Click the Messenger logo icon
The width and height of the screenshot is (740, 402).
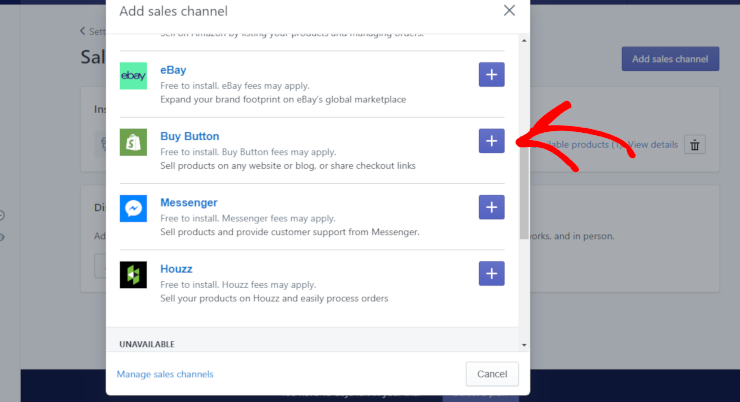click(133, 208)
